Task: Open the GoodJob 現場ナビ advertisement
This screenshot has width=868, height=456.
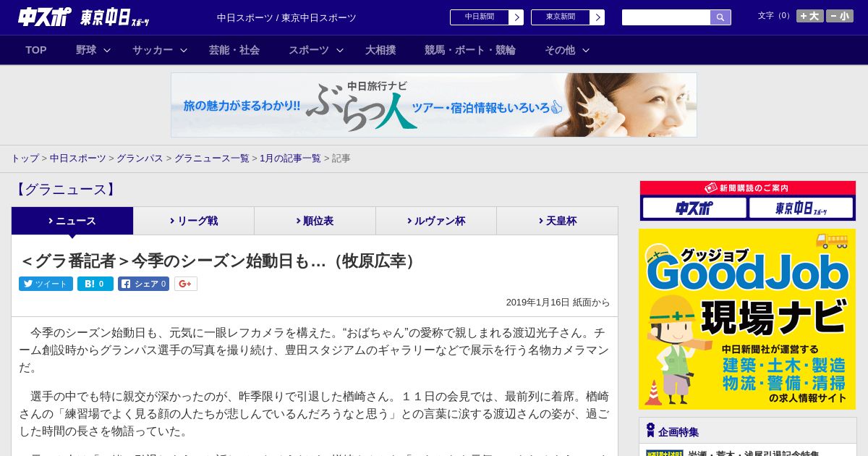Action: click(x=747, y=319)
